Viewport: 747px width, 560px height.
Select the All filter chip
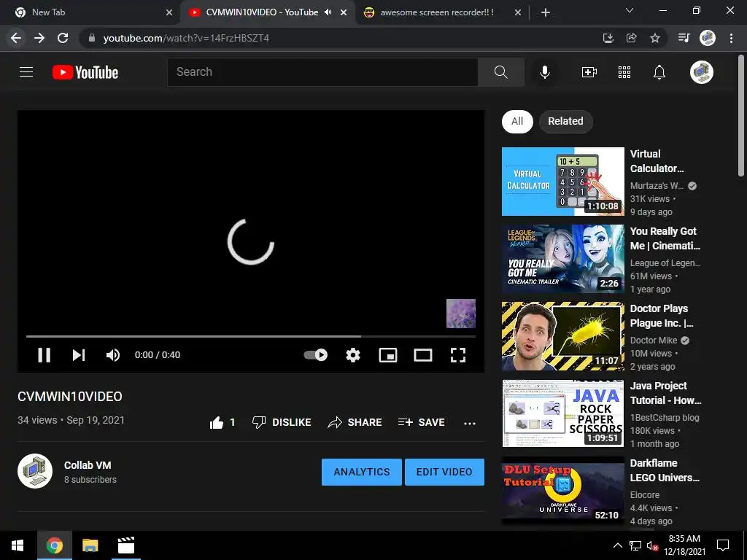click(x=517, y=121)
